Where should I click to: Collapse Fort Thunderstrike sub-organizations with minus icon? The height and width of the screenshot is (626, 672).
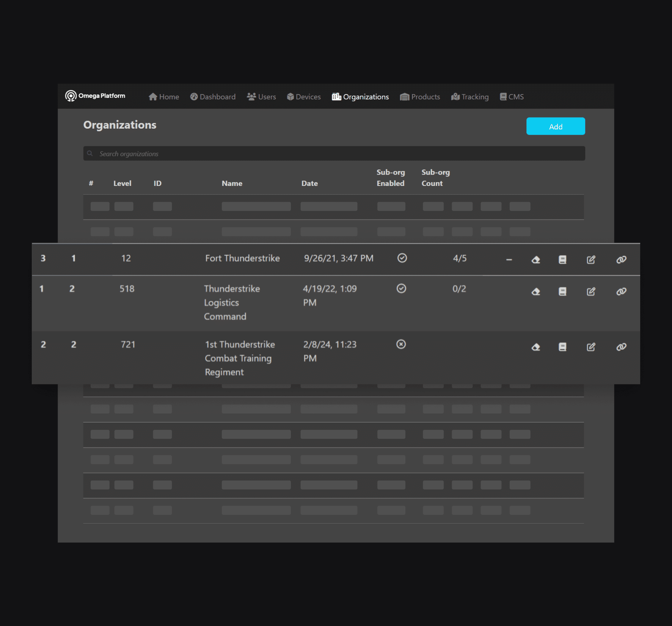tap(509, 260)
